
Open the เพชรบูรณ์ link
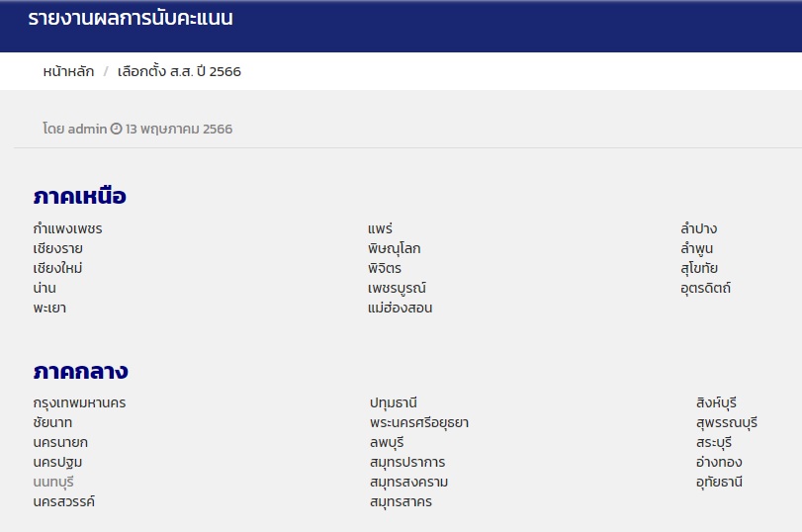397,288
